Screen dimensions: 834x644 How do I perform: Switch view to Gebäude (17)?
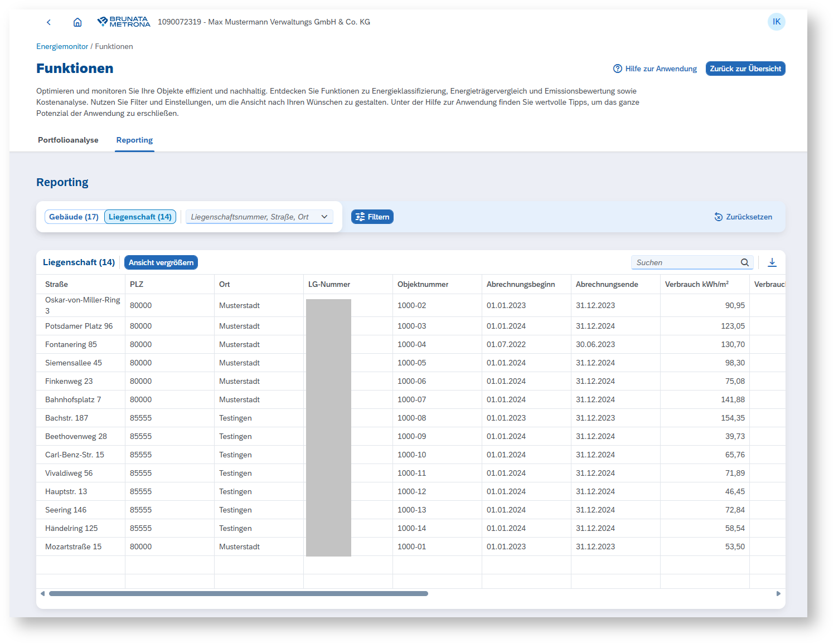pos(74,217)
